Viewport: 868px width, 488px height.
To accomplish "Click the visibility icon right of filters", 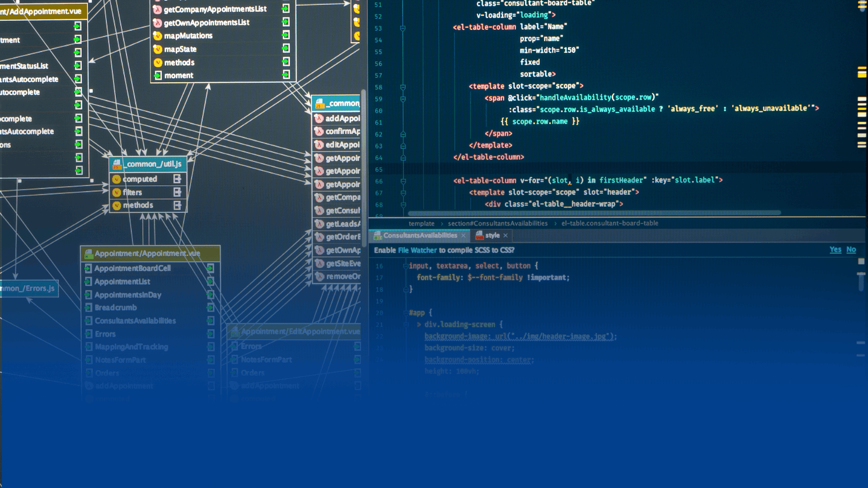I will [x=177, y=192].
